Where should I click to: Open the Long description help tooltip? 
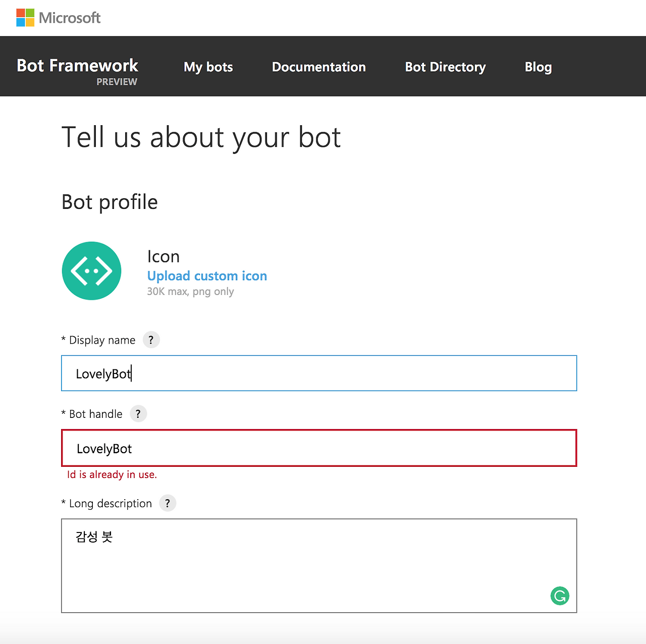168,503
